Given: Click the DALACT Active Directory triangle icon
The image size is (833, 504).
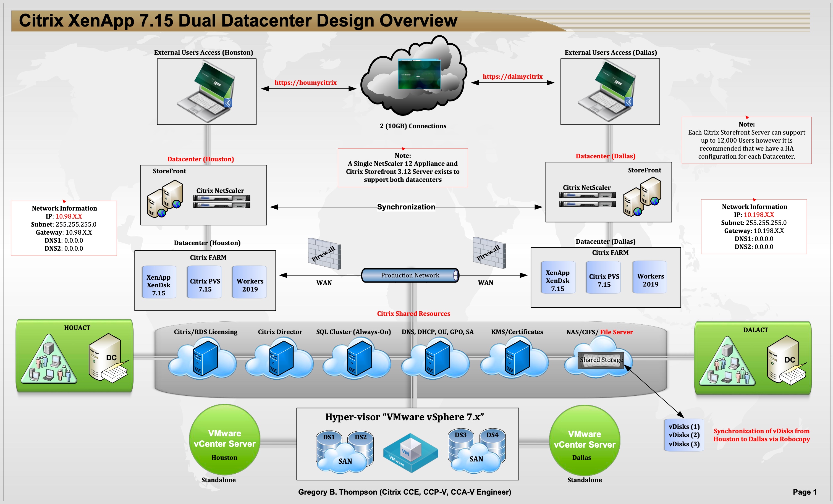Looking at the screenshot, I should 727,361.
